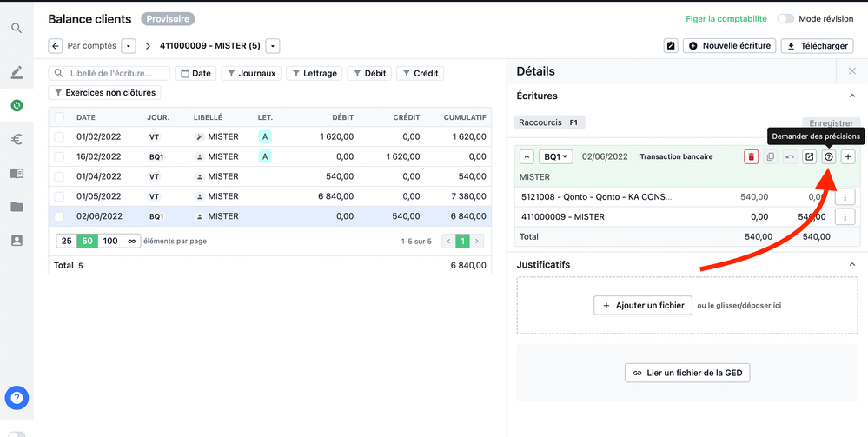Select 100 elements per page
The width and height of the screenshot is (868, 437).
click(110, 241)
